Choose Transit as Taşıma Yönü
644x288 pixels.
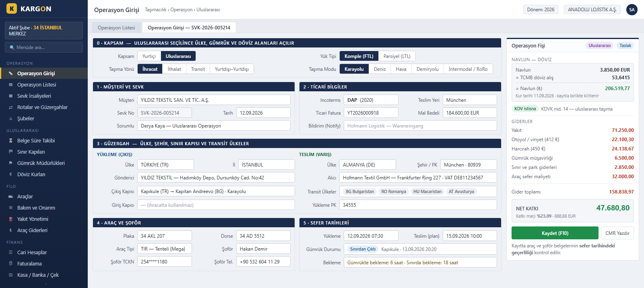(x=198, y=69)
